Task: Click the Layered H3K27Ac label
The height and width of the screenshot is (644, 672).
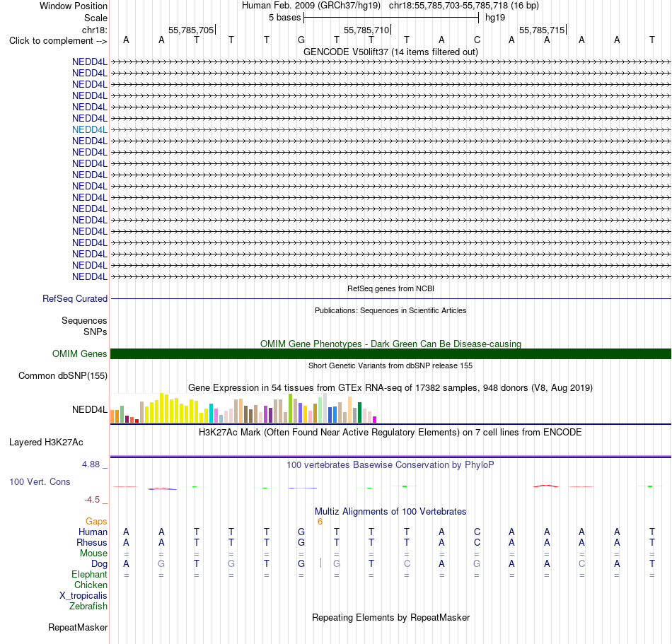Action: 46,443
